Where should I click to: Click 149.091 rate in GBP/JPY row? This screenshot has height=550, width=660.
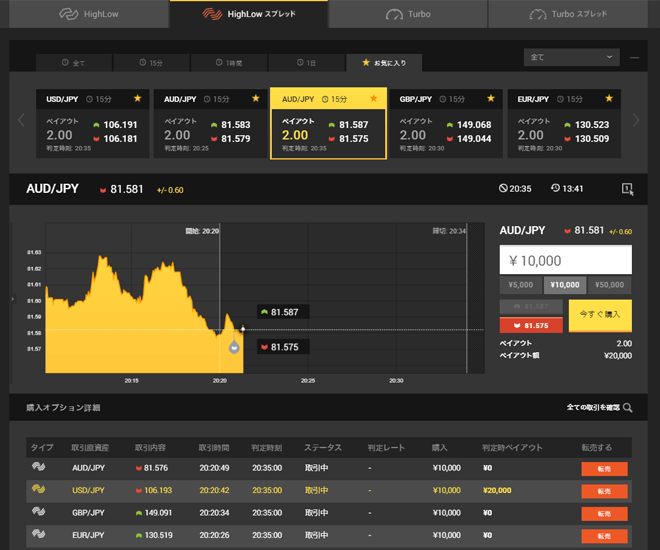[x=158, y=513]
